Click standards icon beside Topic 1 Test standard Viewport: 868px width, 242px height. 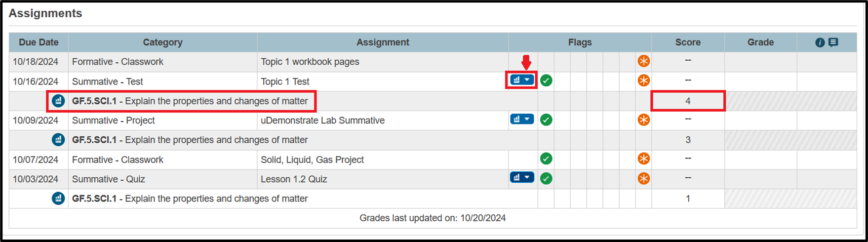tap(58, 101)
